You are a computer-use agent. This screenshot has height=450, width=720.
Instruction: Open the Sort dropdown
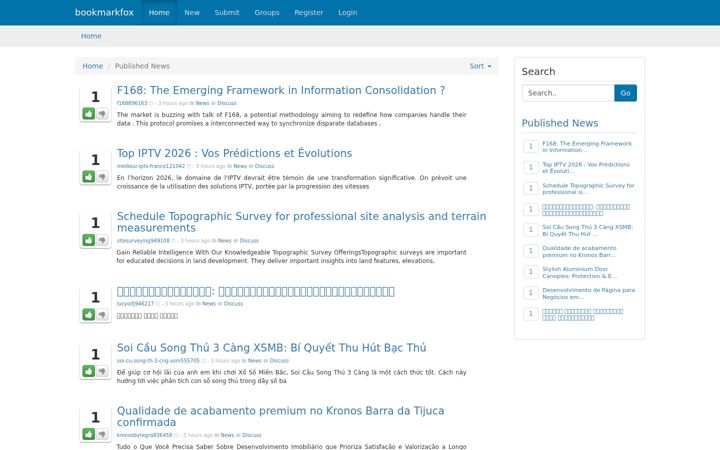click(x=480, y=66)
